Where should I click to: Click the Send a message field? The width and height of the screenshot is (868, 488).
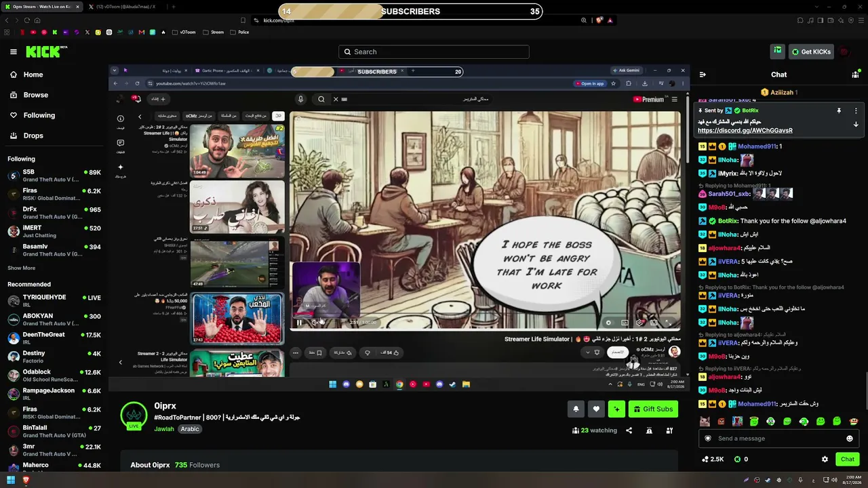[x=780, y=439]
